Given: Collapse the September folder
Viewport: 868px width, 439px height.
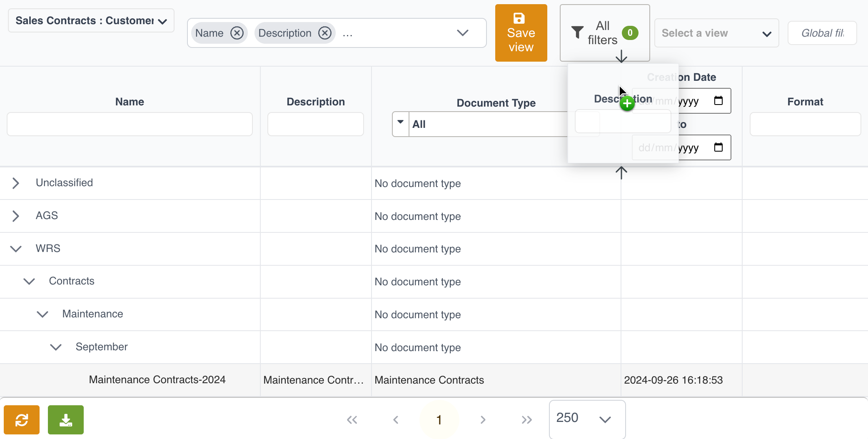Looking at the screenshot, I should (x=56, y=347).
